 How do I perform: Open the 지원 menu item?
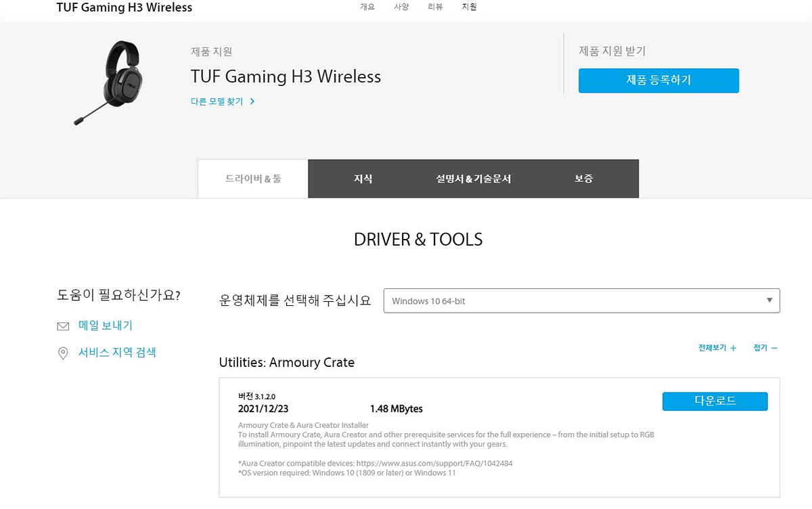coord(469,7)
